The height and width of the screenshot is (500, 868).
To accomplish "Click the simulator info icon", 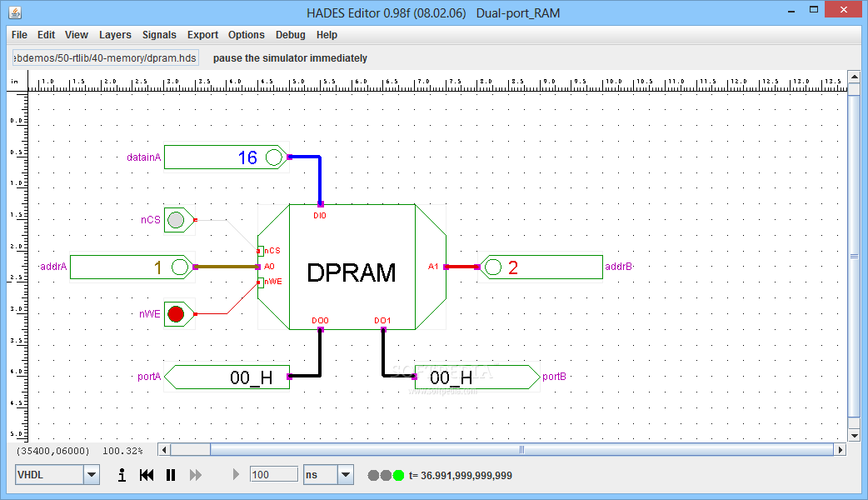I will (122, 475).
